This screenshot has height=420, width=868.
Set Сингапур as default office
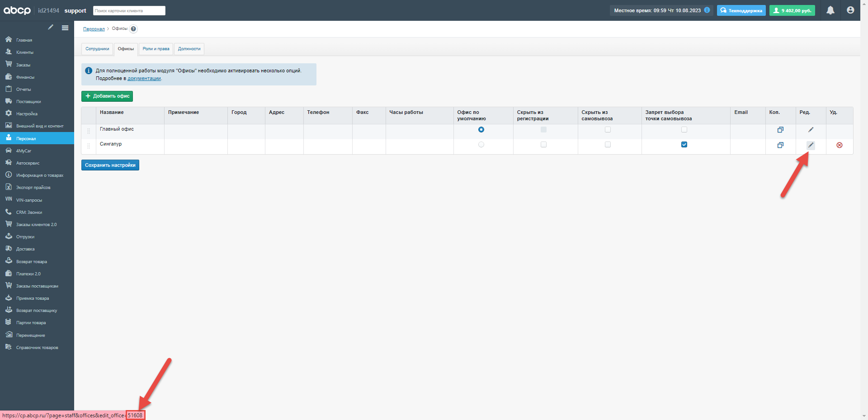[x=481, y=145]
